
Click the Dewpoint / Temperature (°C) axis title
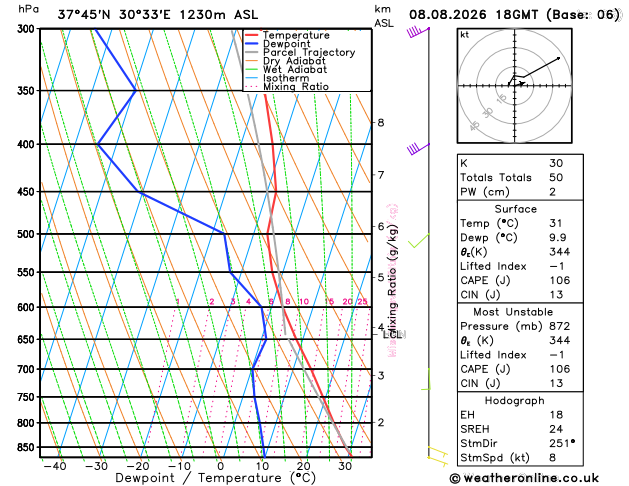click(x=215, y=478)
